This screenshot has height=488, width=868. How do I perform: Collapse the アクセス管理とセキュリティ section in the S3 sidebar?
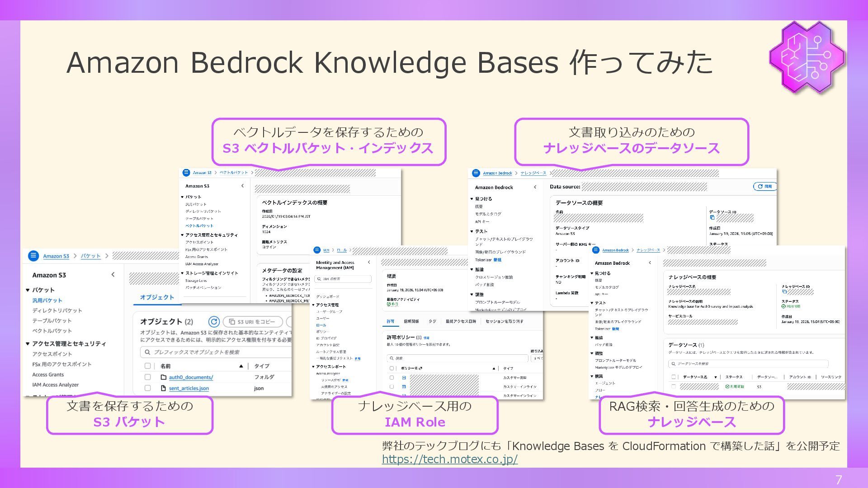(x=28, y=344)
